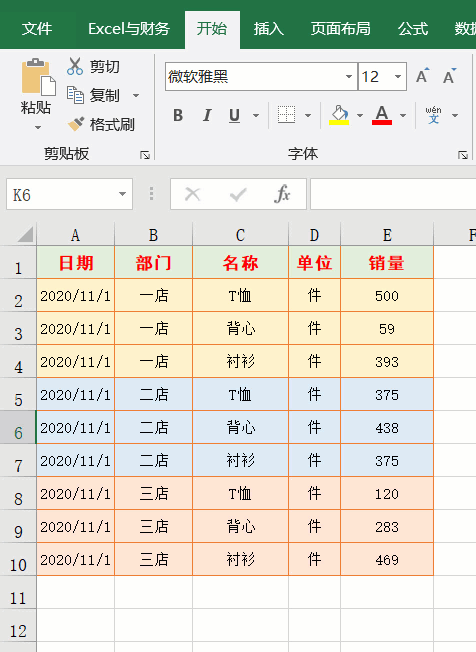Open font group dialog launcher
The image size is (476, 652).
pos(463,156)
